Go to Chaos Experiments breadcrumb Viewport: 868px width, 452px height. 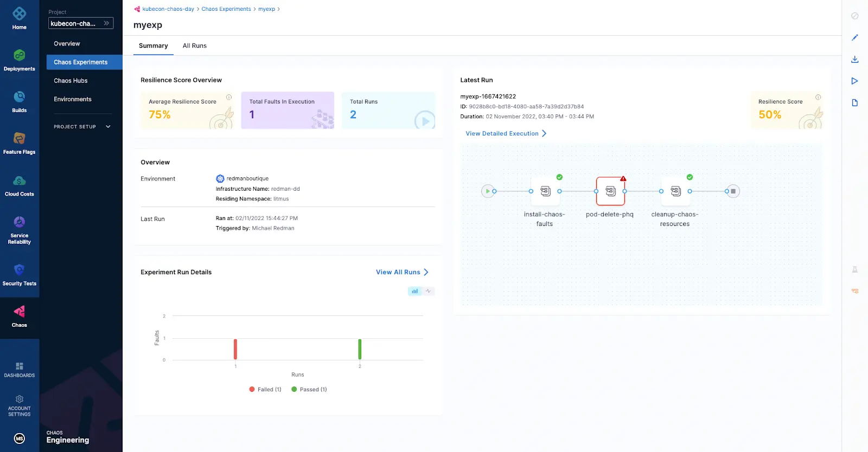tap(226, 9)
